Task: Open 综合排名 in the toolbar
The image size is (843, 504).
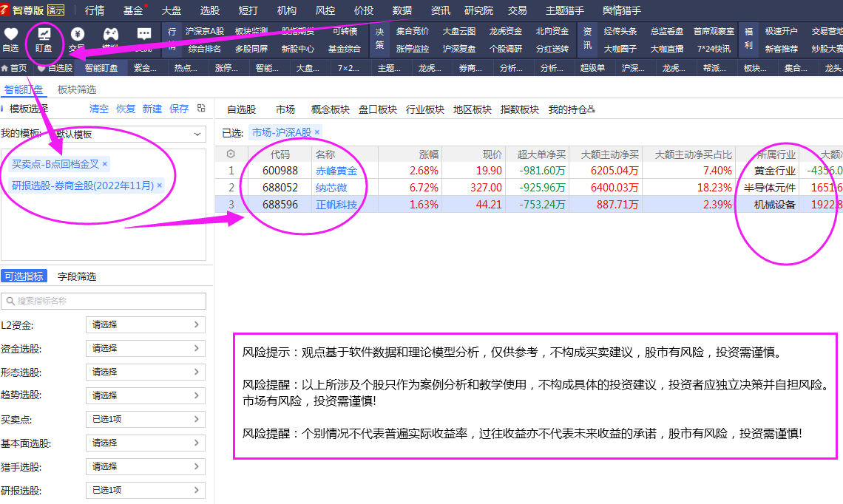Action: pyautogui.click(x=205, y=49)
